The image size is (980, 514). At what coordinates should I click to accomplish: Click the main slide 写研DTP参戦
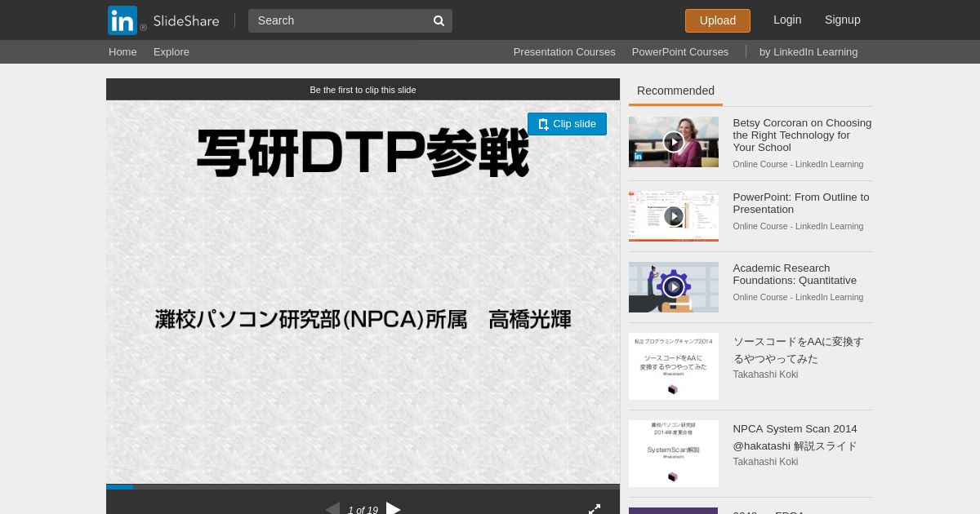(363, 292)
